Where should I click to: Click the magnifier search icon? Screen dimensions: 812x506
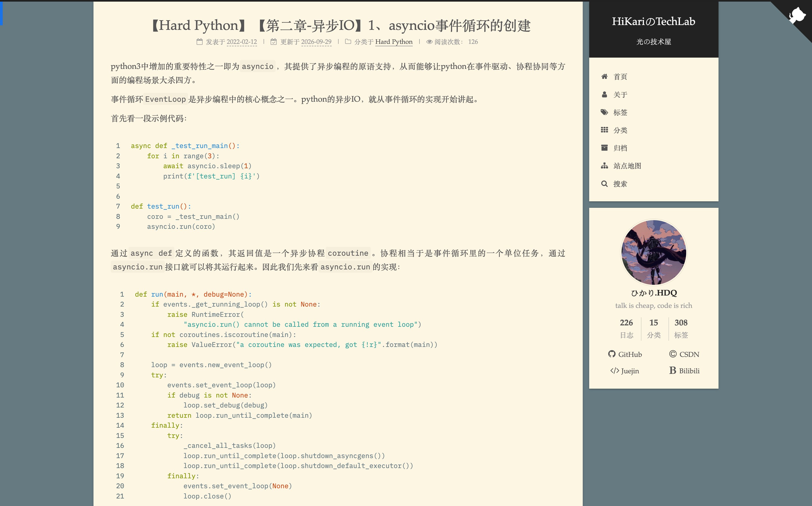[604, 184]
